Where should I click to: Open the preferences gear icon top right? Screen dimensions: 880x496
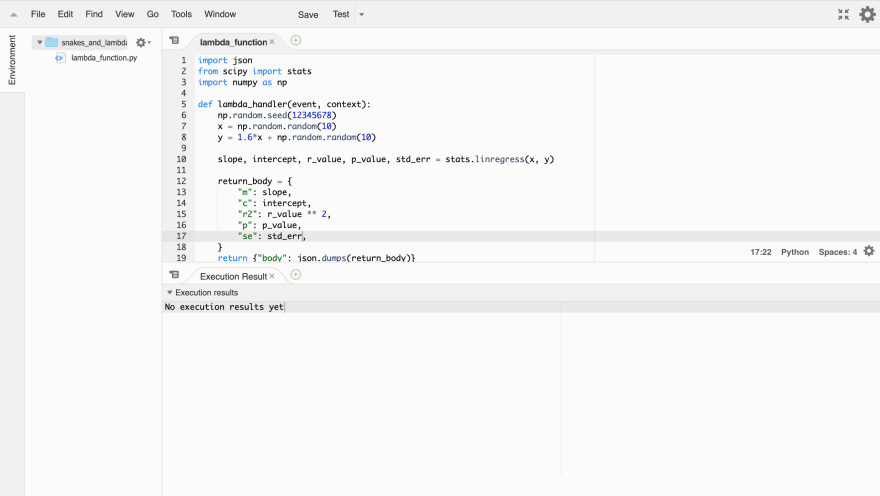point(867,15)
